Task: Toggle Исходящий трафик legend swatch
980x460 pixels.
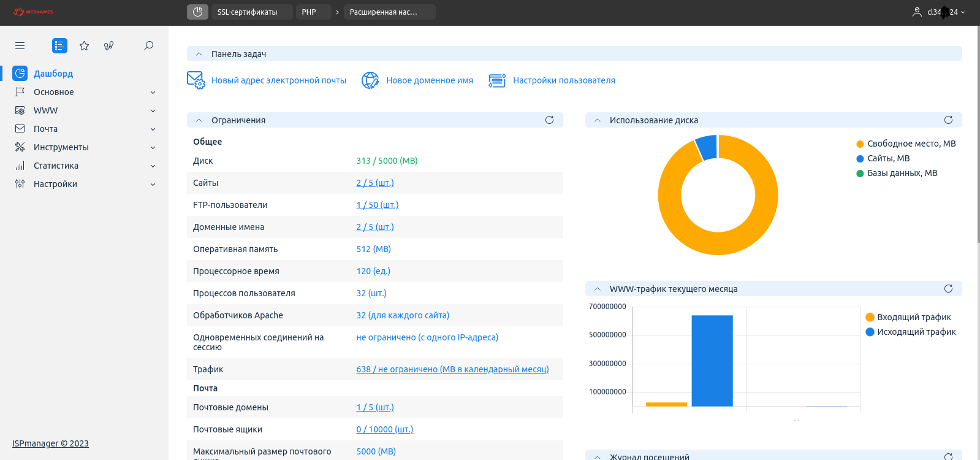Action: [870, 332]
